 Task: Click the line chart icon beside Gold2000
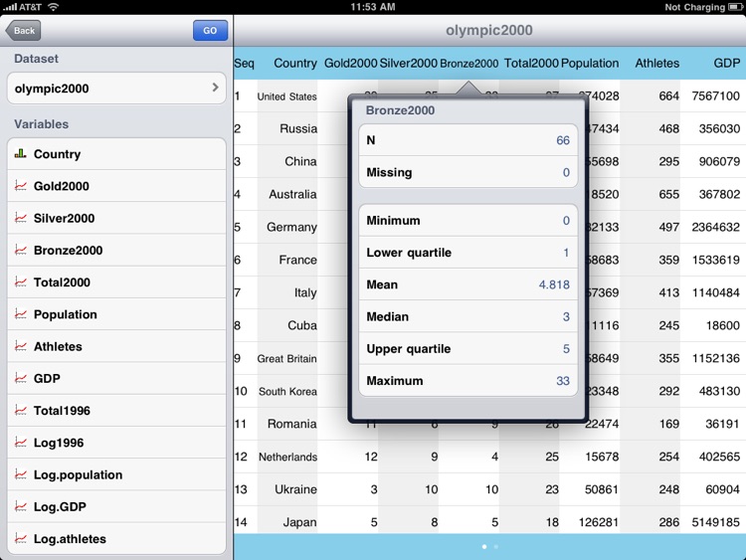pos(21,186)
